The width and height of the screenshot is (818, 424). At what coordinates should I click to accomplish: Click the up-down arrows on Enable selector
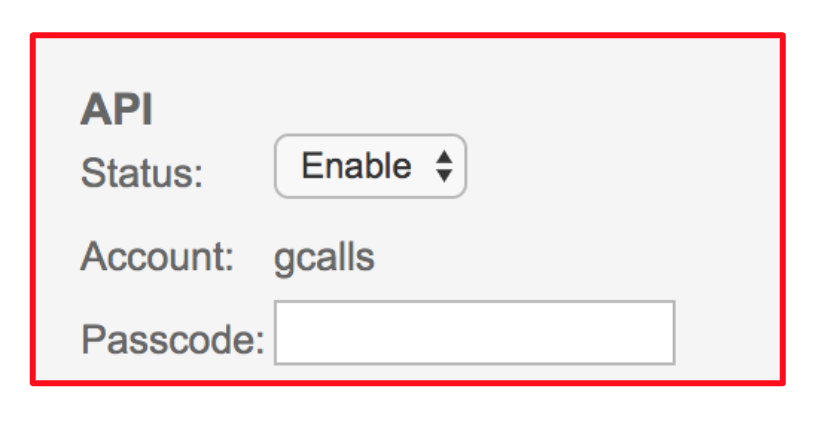(x=446, y=167)
